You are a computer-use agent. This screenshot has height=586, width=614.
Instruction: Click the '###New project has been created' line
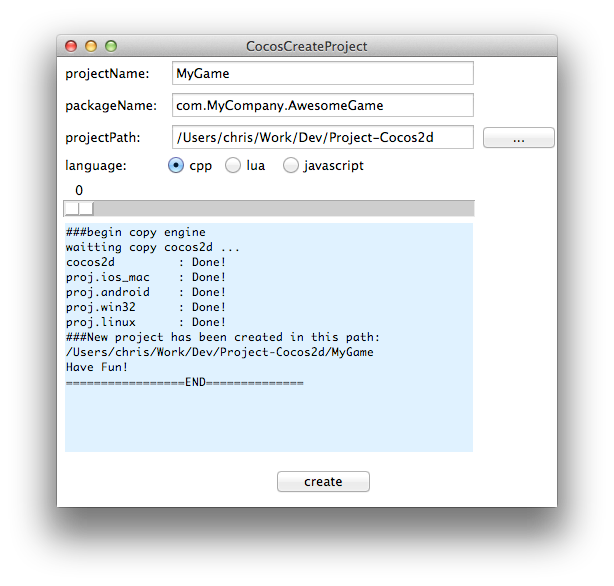[x=223, y=337]
